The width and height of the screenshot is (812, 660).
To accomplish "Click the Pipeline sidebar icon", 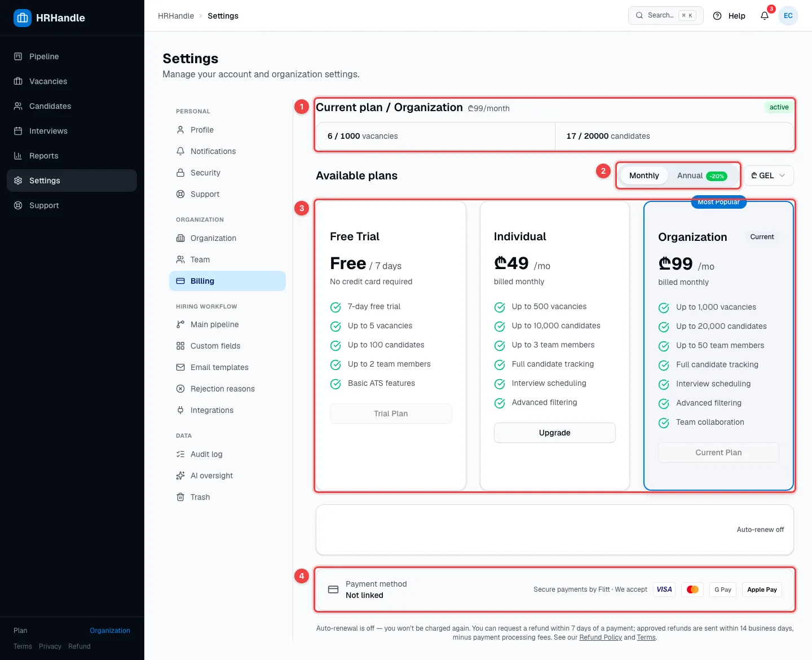I will (x=18, y=56).
